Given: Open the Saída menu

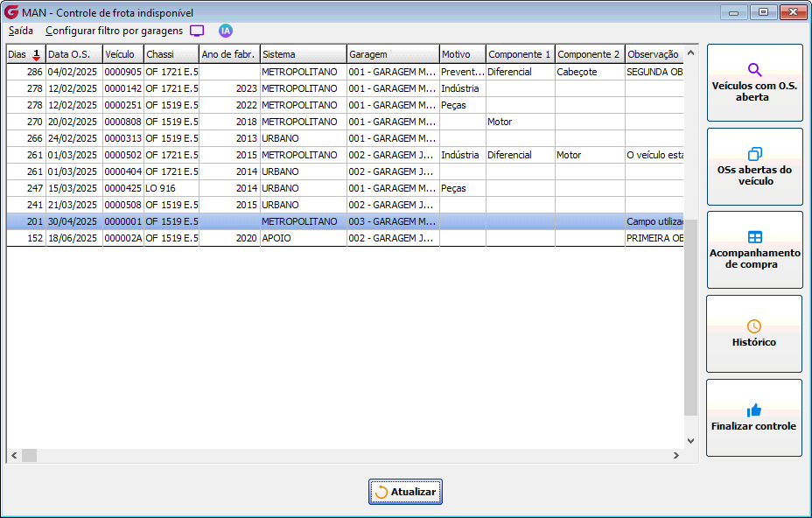Looking at the screenshot, I should tap(21, 31).
